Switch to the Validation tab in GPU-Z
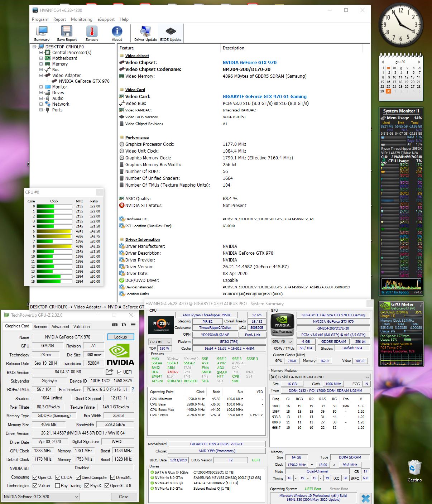Viewport: 432px width, 504px height. (x=82, y=327)
